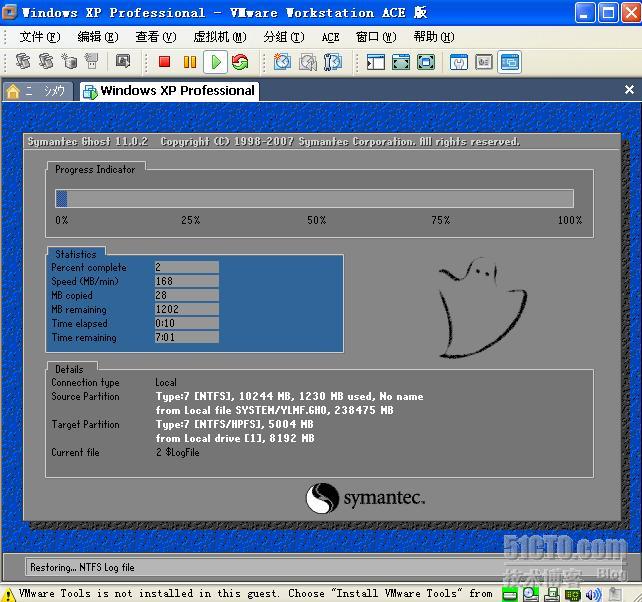Open the 分组(T) menu
Screen dimensions: 642x602
point(284,37)
